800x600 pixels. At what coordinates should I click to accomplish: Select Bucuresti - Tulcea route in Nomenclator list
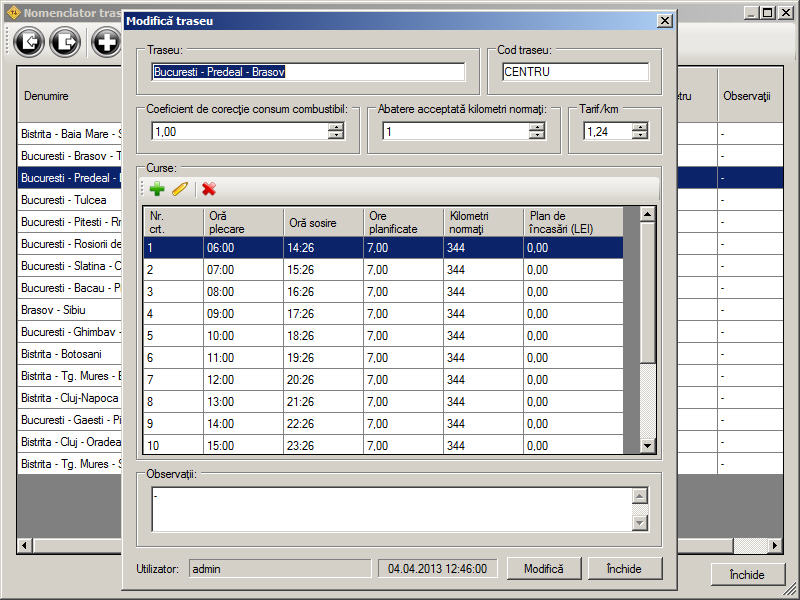pyautogui.click(x=70, y=200)
